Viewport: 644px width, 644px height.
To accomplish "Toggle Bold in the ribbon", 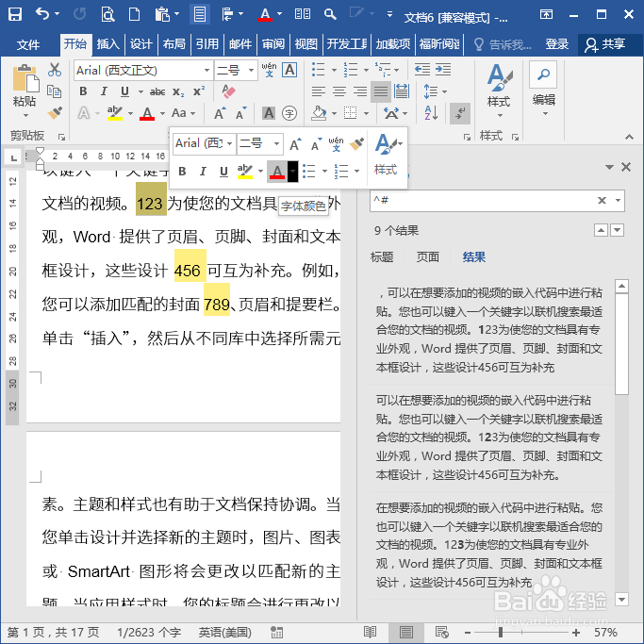I will tap(83, 91).
